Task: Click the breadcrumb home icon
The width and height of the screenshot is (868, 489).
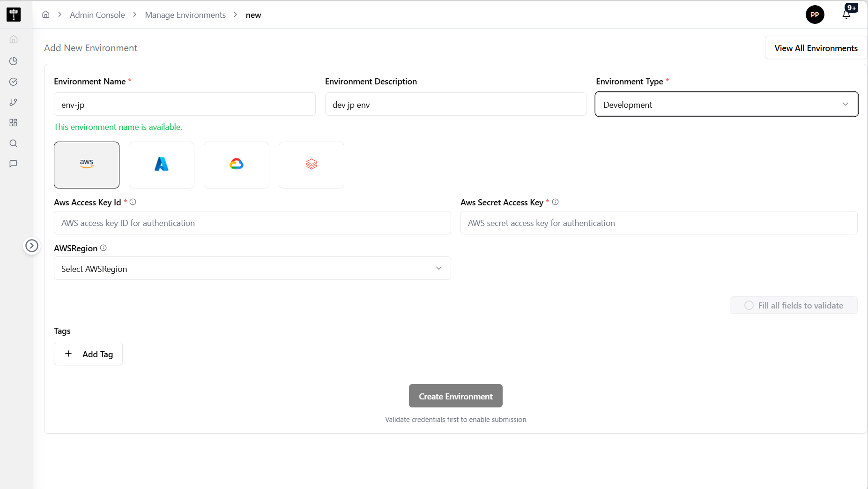Action: point(46,15)
